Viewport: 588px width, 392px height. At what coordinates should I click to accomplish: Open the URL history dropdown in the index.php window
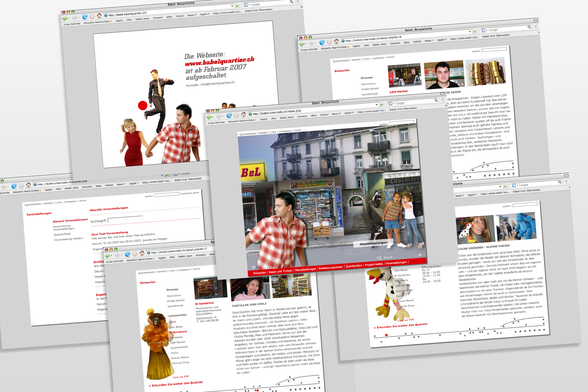[377, 105]
